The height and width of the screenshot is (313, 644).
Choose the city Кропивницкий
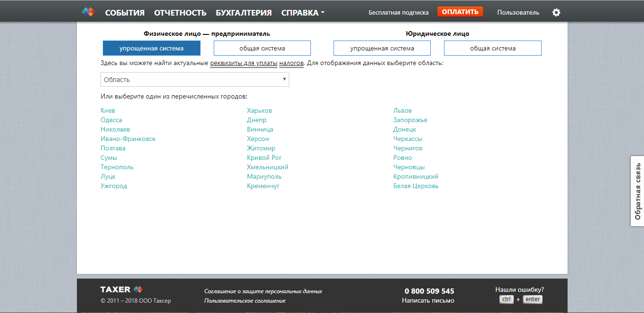(x=416, y=176)
